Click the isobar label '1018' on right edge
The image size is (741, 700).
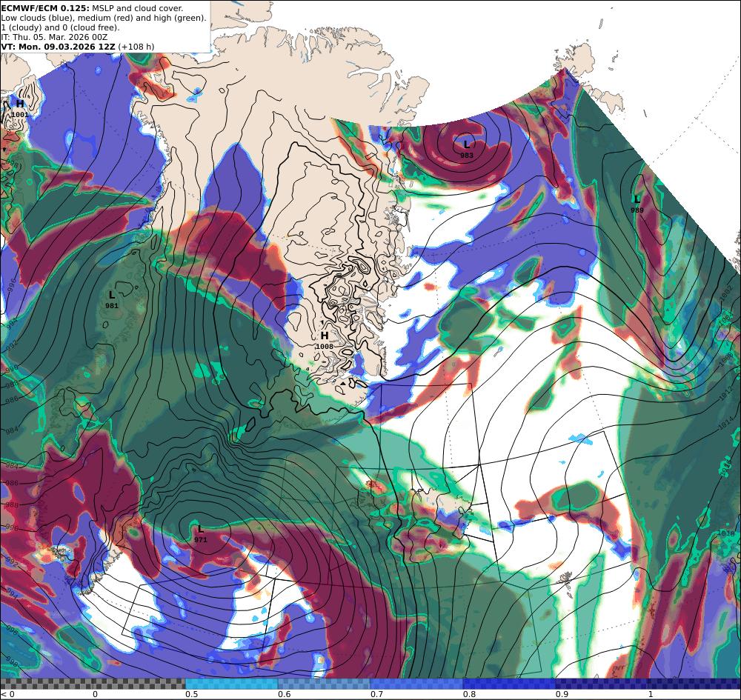click(x=726, y=533)
